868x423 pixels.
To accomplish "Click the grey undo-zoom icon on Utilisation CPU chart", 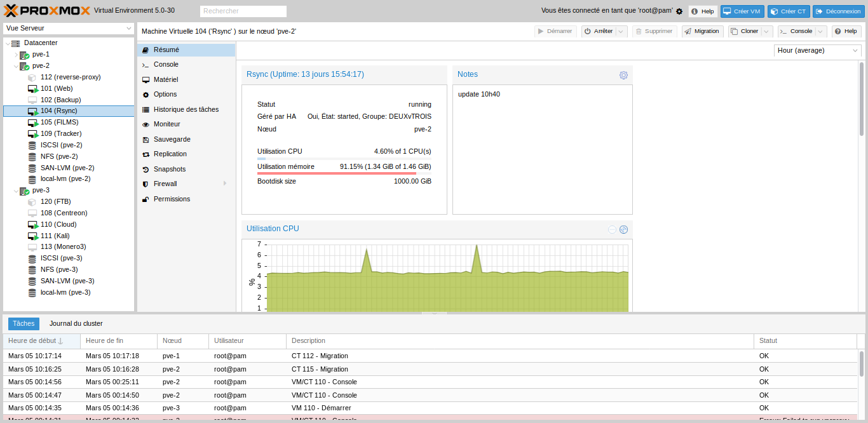I will tap(612, 229).
